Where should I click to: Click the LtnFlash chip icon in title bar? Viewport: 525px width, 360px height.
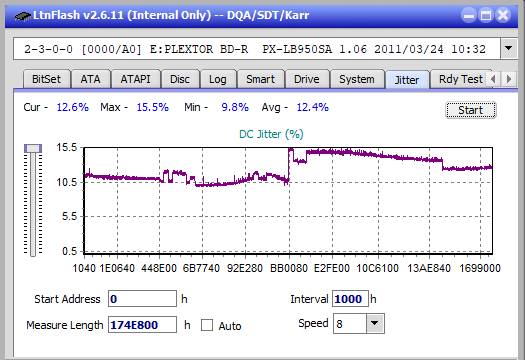pos(23,15)
